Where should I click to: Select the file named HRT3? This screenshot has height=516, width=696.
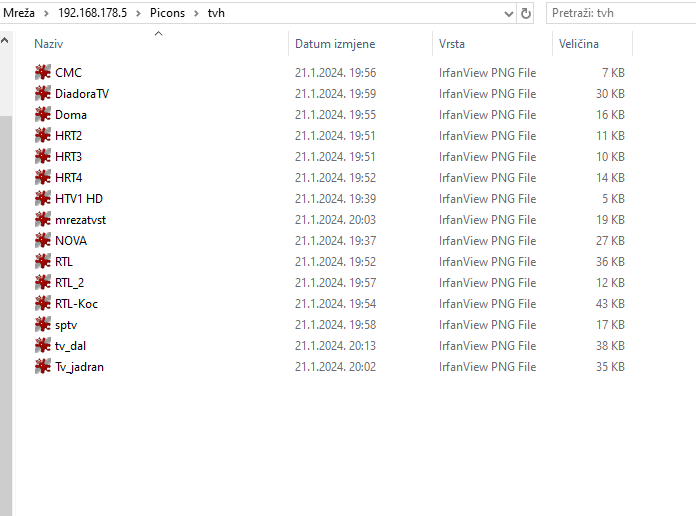pos(68,156)
